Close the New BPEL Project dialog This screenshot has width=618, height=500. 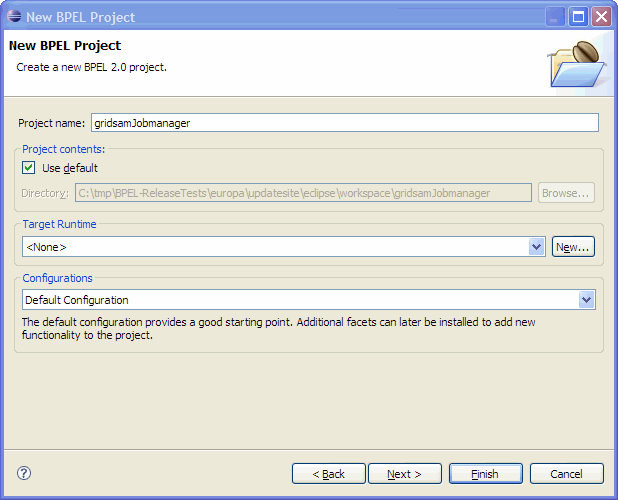pos(601,17)
